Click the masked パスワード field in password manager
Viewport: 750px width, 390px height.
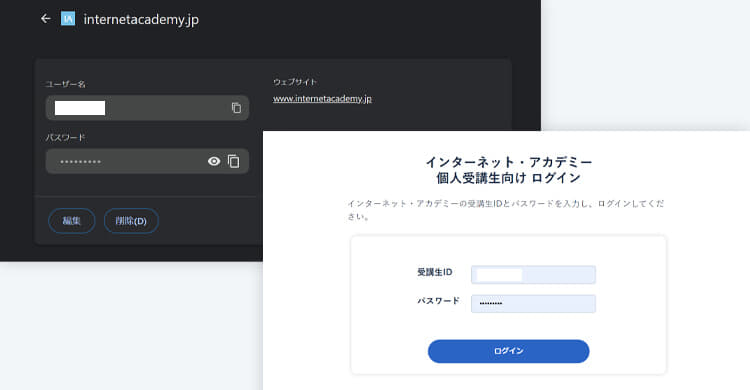click(147, 161)
